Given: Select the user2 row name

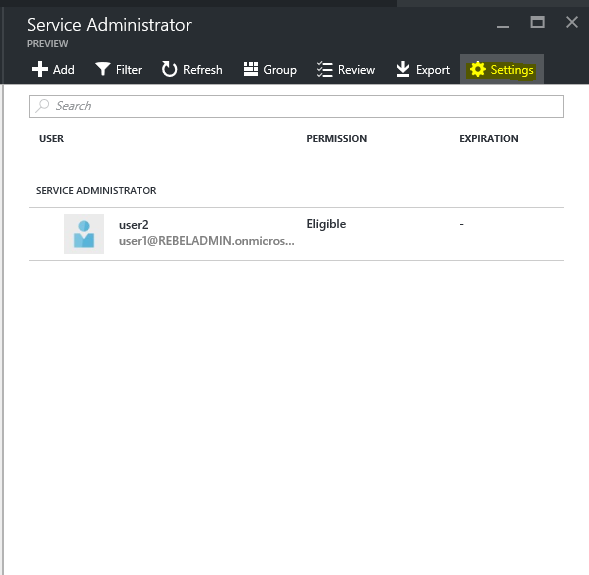Looking at the screenshot, I should coord(134,225).
